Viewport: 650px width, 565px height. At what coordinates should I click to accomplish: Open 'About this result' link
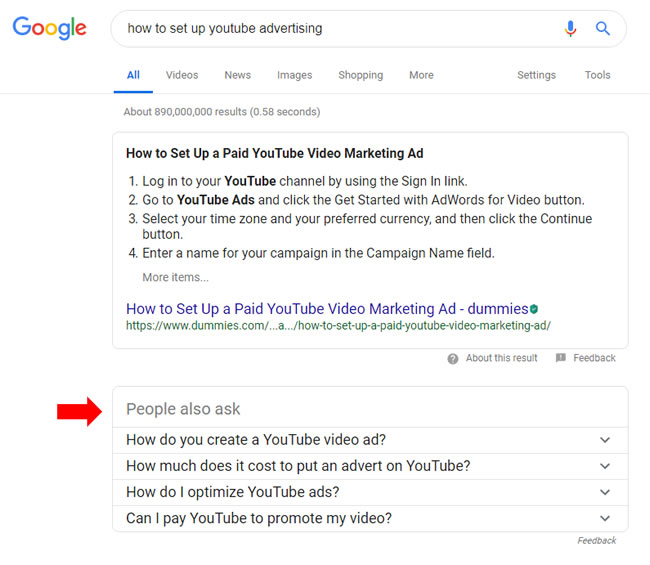(x=501, y=358)
